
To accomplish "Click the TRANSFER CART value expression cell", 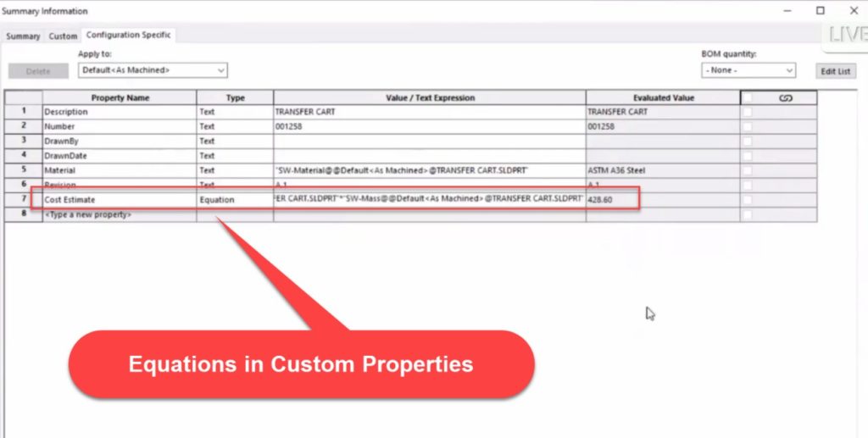I will pyautogui.click(x=430, y=112).
